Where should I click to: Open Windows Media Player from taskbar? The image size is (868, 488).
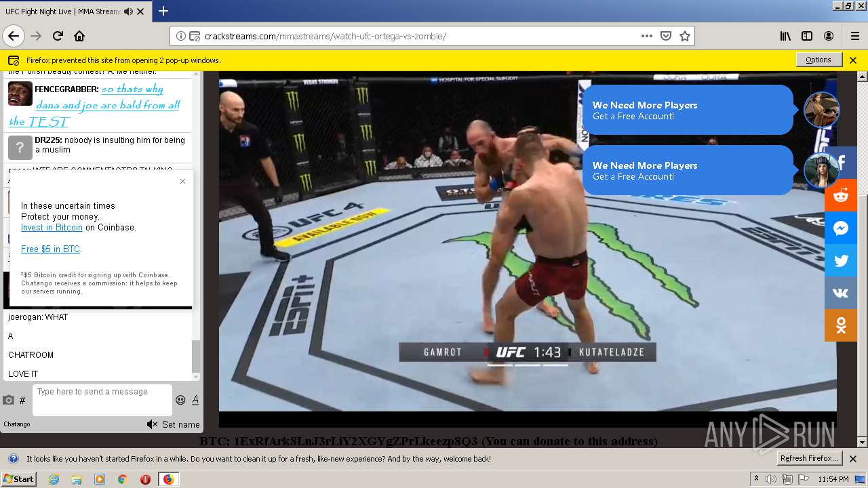pyautogui.click(x=100, y=479)
